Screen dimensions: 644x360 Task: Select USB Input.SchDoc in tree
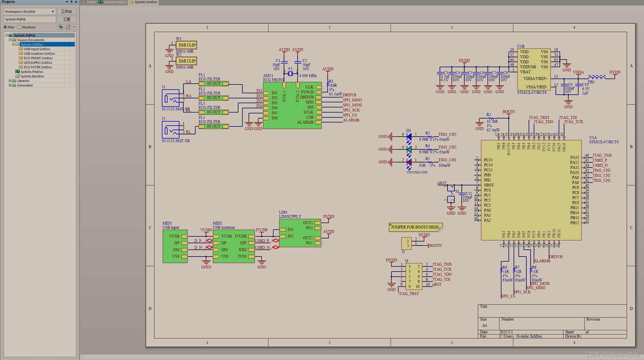[x=37, y=49]
